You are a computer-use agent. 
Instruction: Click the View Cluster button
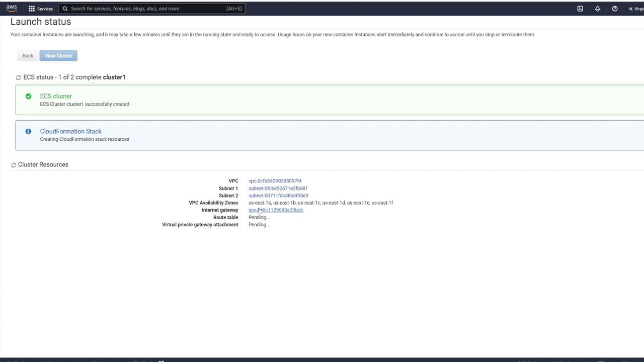pos(58,56)
